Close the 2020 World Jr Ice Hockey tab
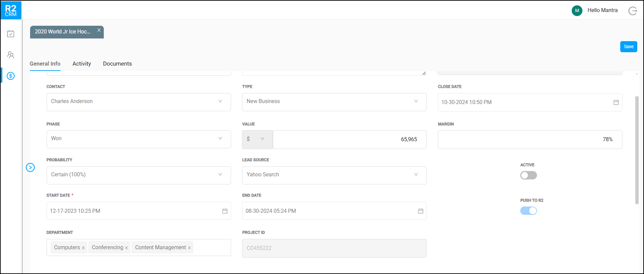Viewport: 644px width, 274px height. [x=99, y=30]
